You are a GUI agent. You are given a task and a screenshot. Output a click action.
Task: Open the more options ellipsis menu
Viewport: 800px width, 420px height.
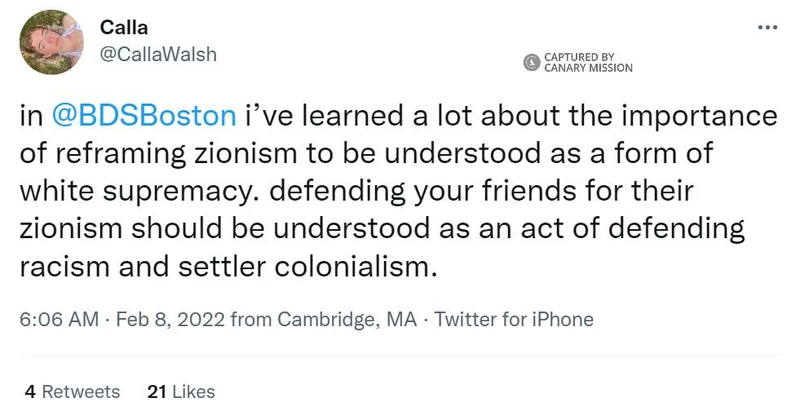tap(768, 28)
